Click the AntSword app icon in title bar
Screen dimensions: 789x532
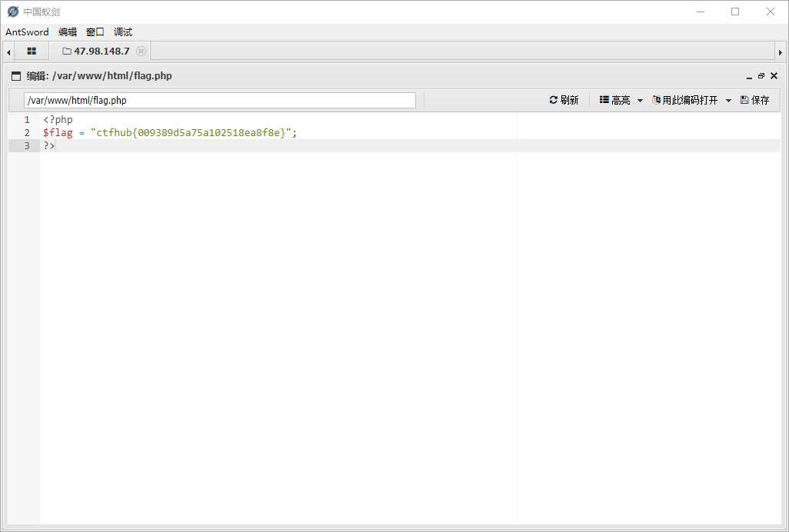point(13,12)
